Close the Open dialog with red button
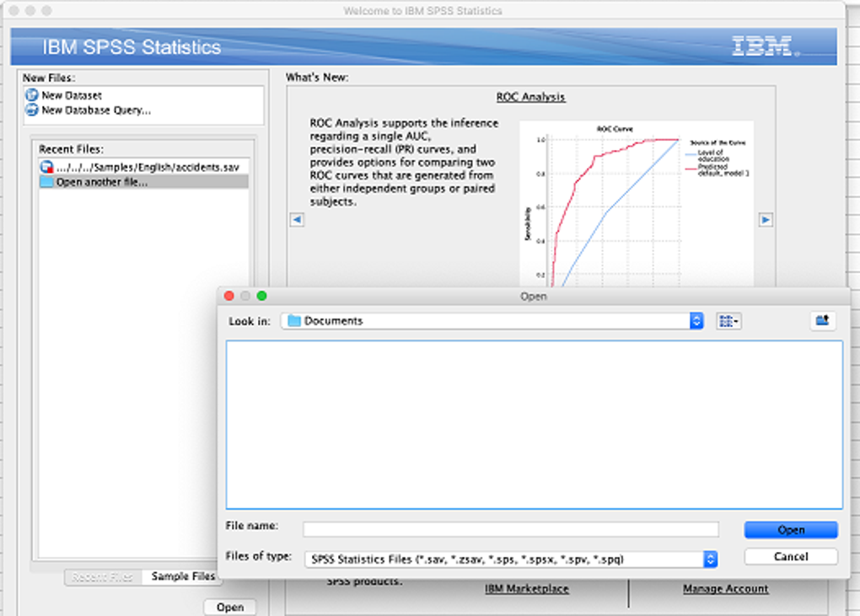860x616 pixels. [x=229, y=296]
